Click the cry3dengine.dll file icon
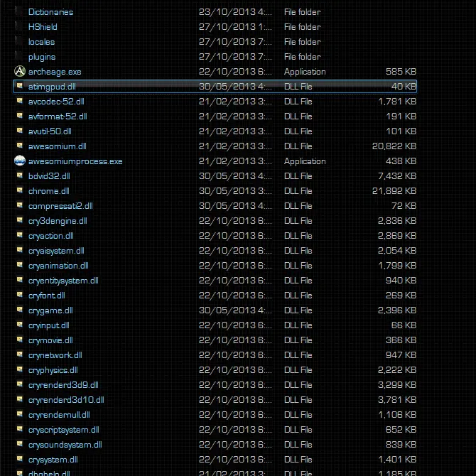 click(20, 220)
